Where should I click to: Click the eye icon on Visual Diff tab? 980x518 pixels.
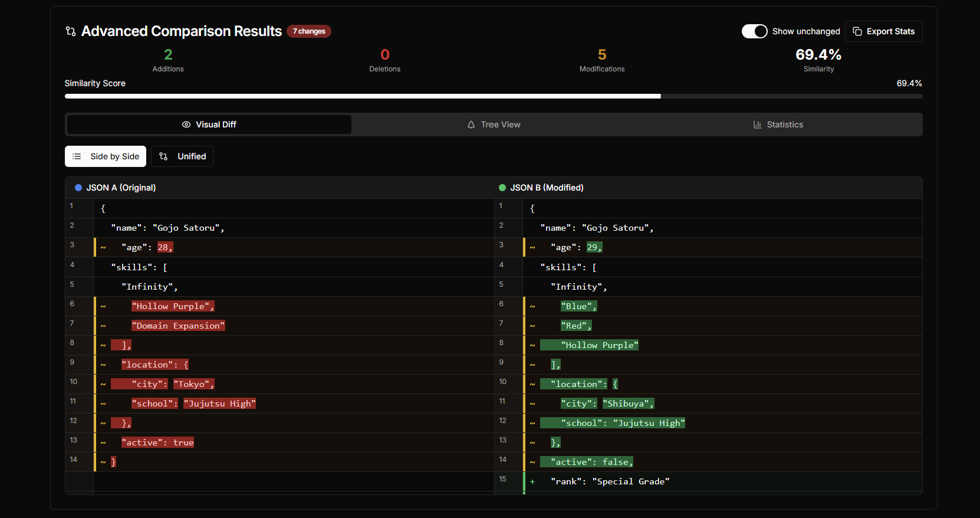(186, 124)
